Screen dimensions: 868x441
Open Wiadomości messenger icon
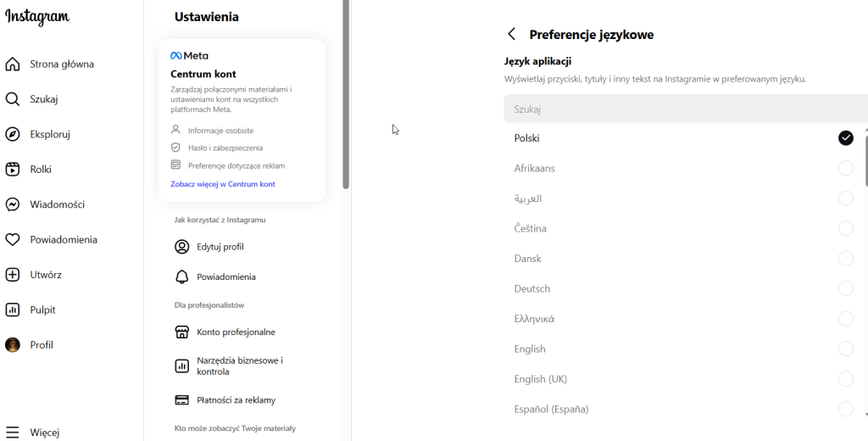pyautogui.click(x=13, y=204)
